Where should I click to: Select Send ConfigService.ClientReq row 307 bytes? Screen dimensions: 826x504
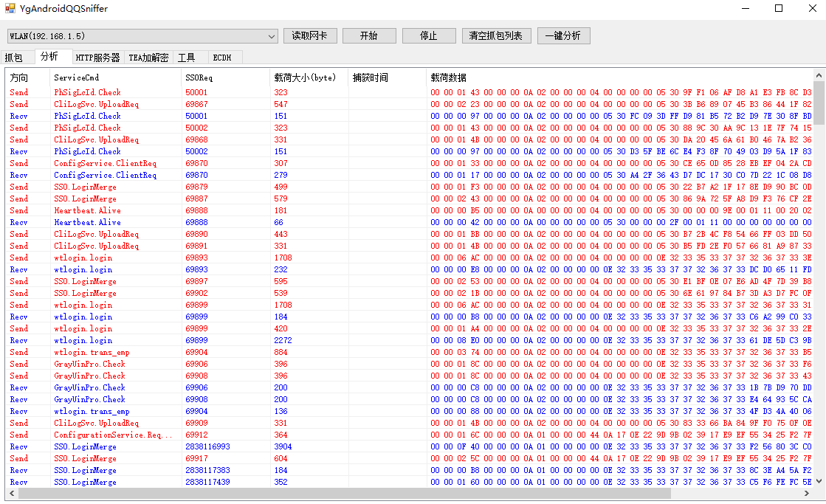(410, 163)
